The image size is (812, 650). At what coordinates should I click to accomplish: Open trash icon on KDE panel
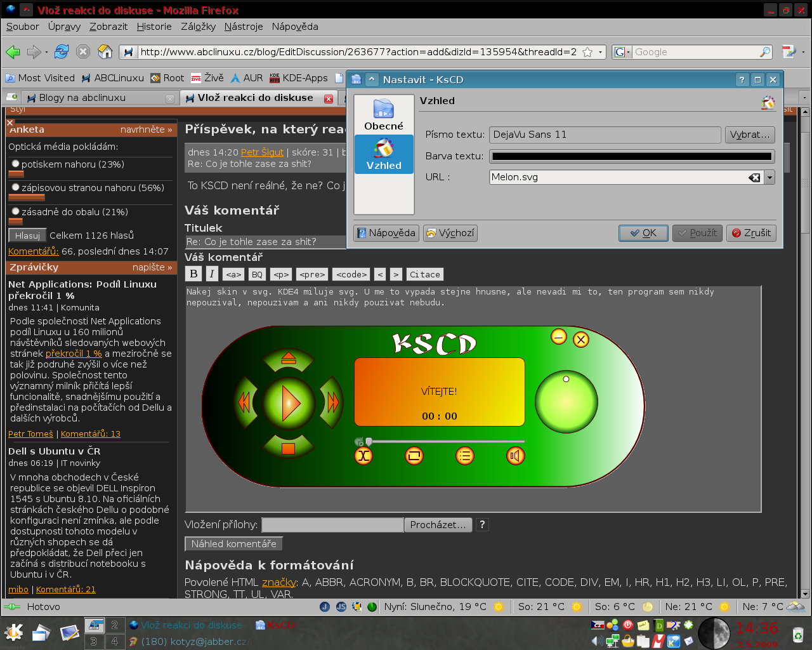point(798,633)
